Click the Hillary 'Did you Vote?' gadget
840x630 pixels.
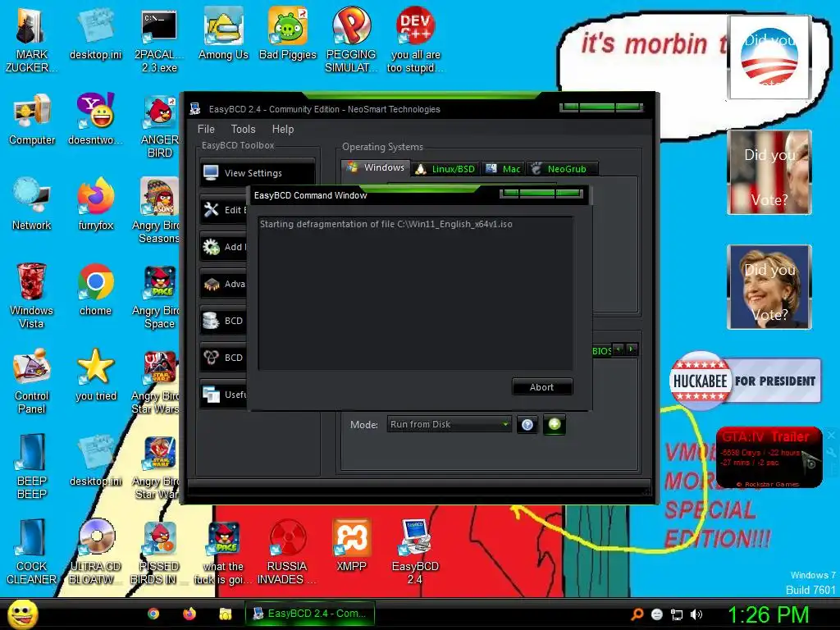[x=769, y=286]
